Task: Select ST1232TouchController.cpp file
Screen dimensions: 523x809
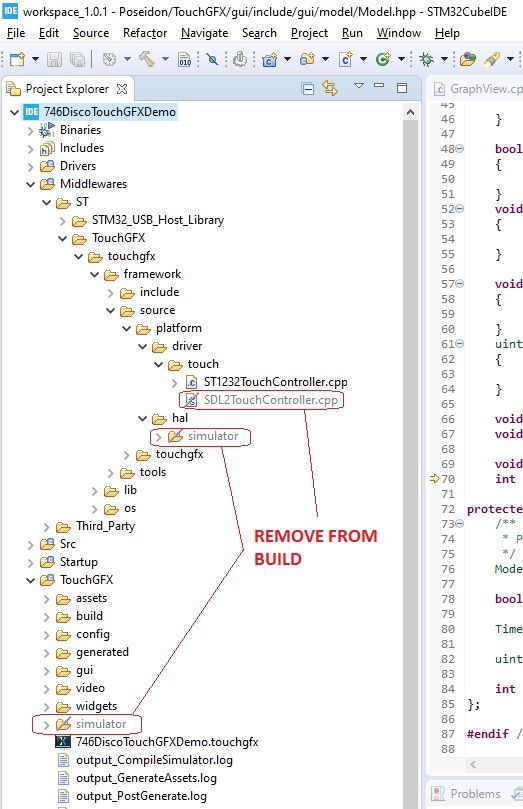Action: [x=275, y=382]
